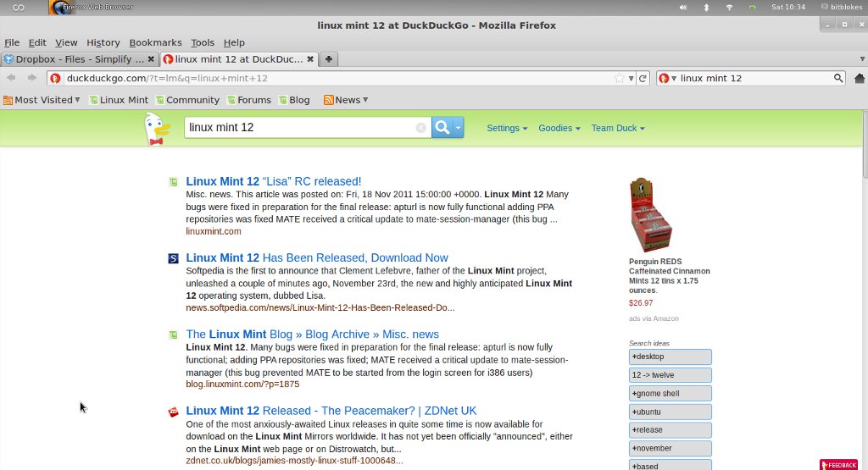Open a new tab with the plus button
The height and width of the screenshot is (470, 868).
328,59
